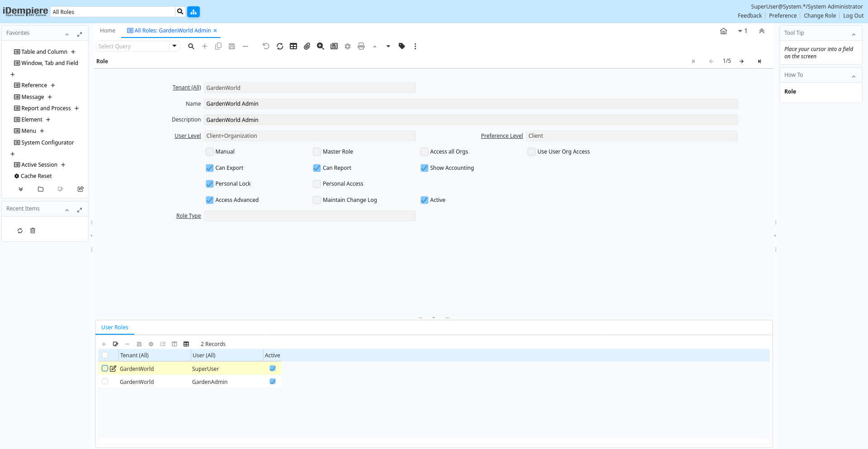This screenshot has width=868, height=449.
Task: Click the refresh icon in main toolbar
Action: point(280,46)
